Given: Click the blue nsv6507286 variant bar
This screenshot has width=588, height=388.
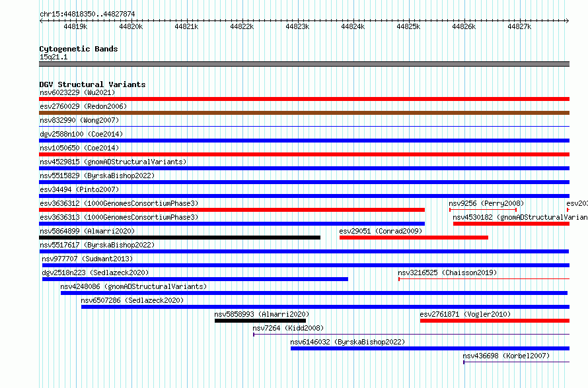Looking at the screenshot, I should point(326,307).
